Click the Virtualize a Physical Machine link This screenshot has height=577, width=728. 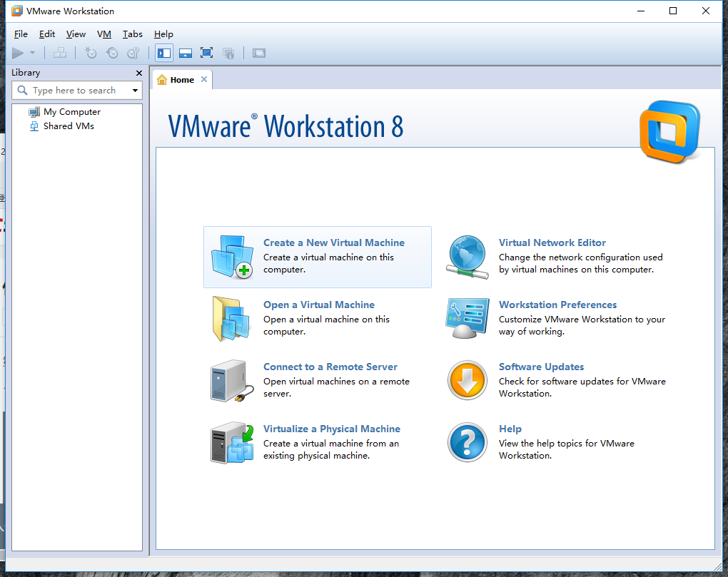[x=331, y=429]
